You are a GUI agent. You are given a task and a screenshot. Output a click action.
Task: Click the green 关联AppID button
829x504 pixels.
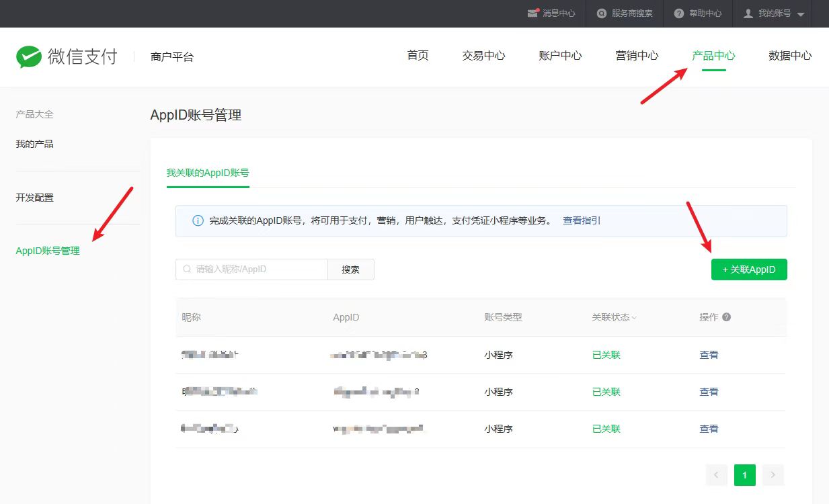click(x=749, y=269)
